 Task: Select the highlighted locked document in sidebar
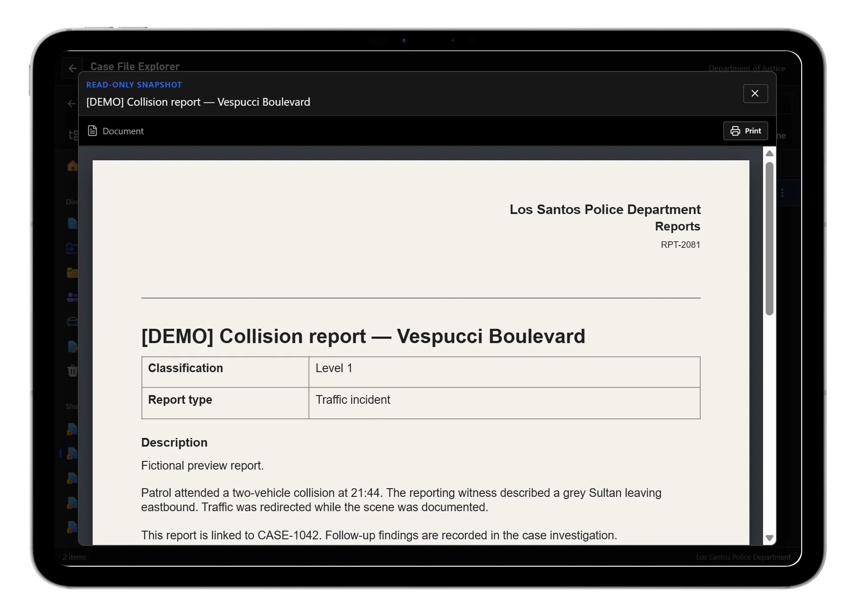tap(72, 454)
